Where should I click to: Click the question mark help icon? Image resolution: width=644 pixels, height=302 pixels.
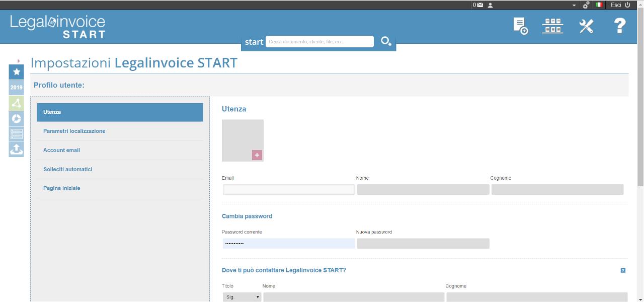[x=620, y=26]
